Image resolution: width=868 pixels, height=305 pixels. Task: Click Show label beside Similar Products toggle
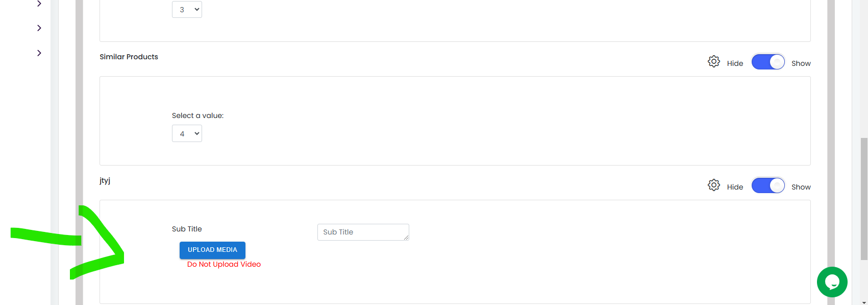pos(801,63)
